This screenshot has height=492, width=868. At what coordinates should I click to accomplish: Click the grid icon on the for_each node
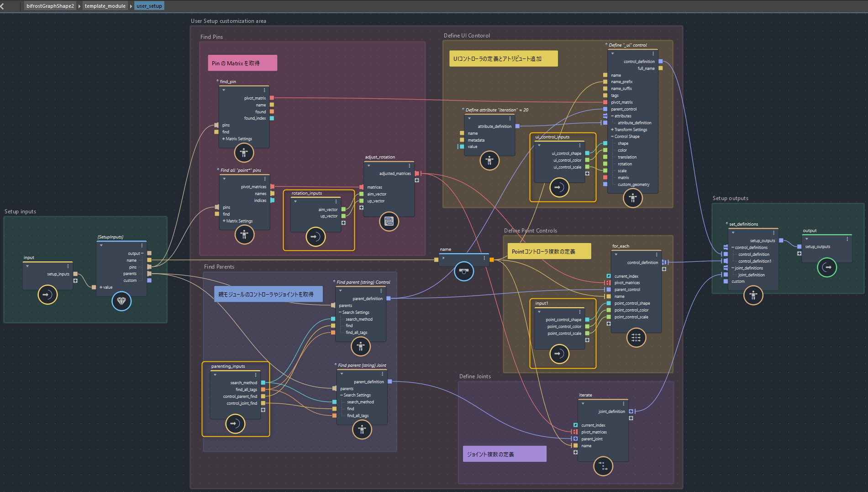point(636,338)
